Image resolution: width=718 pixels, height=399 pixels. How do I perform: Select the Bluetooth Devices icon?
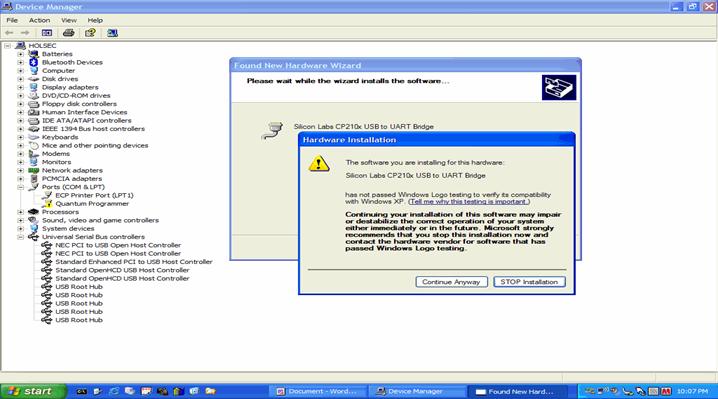33,62
